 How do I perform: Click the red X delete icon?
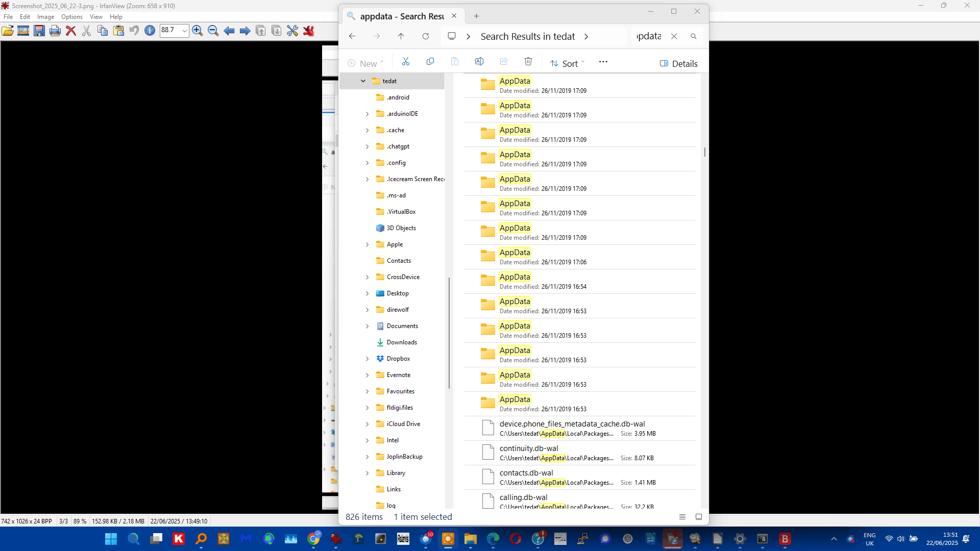[x=71, y=31]
